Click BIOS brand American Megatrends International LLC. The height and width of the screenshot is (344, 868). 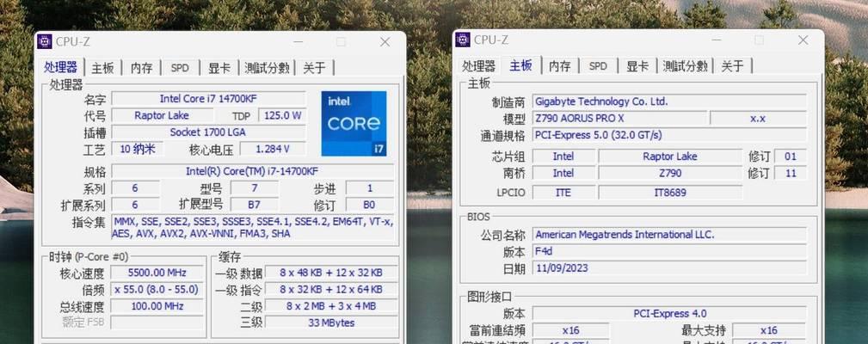pos(669,235)
